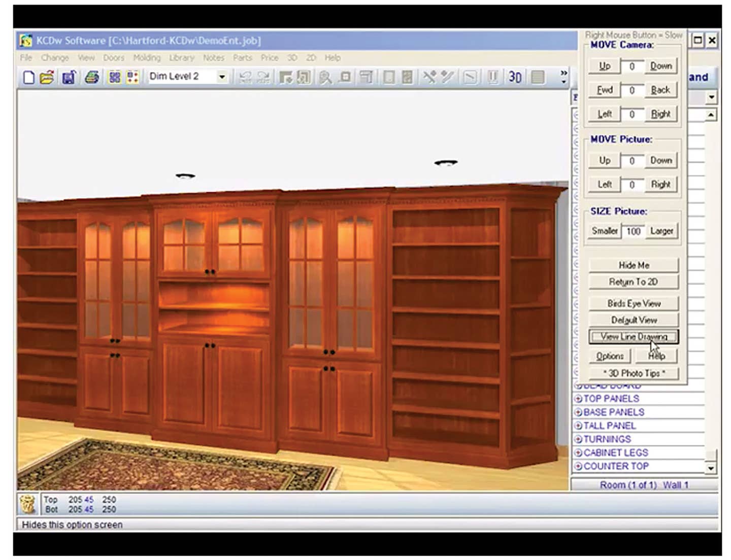Click Larger to increase picture size
731x560 pixels.
click(x=661, y=231)
